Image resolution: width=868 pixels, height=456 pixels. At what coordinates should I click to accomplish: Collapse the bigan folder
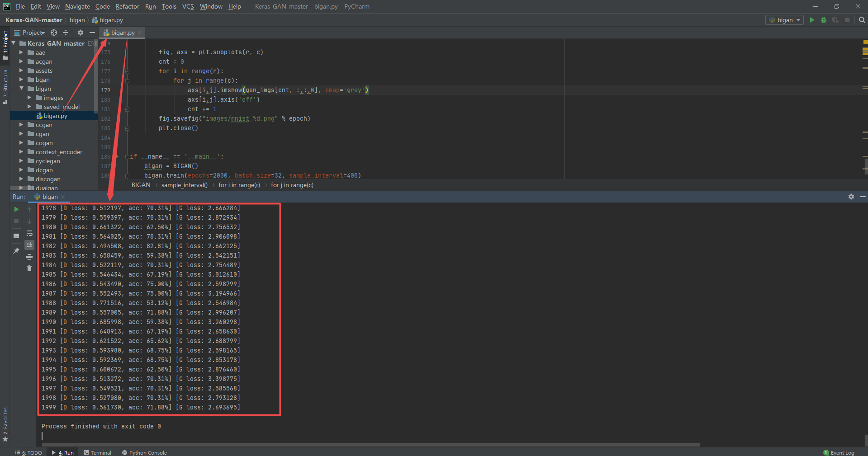pos(21,89)
